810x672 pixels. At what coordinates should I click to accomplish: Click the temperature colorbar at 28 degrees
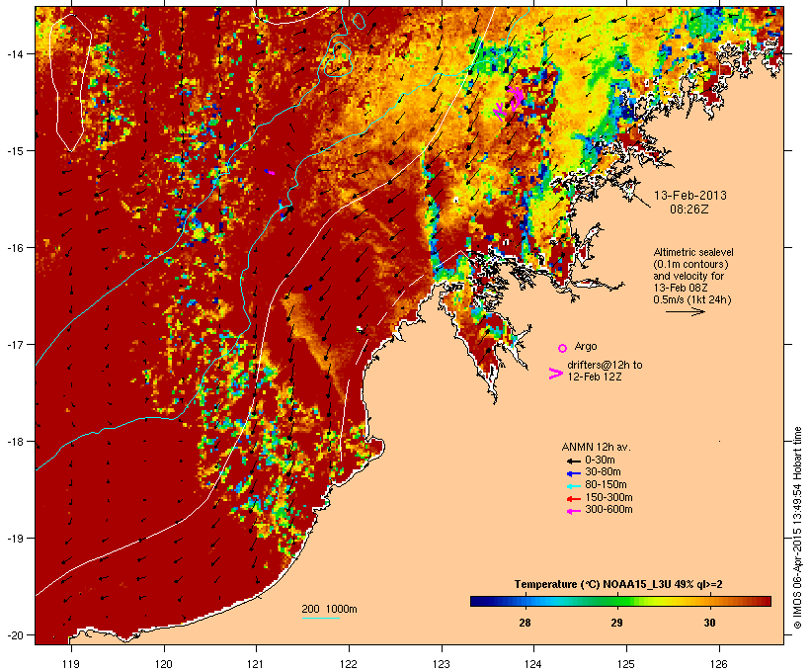pyautogui.click(x=525, y=601)
